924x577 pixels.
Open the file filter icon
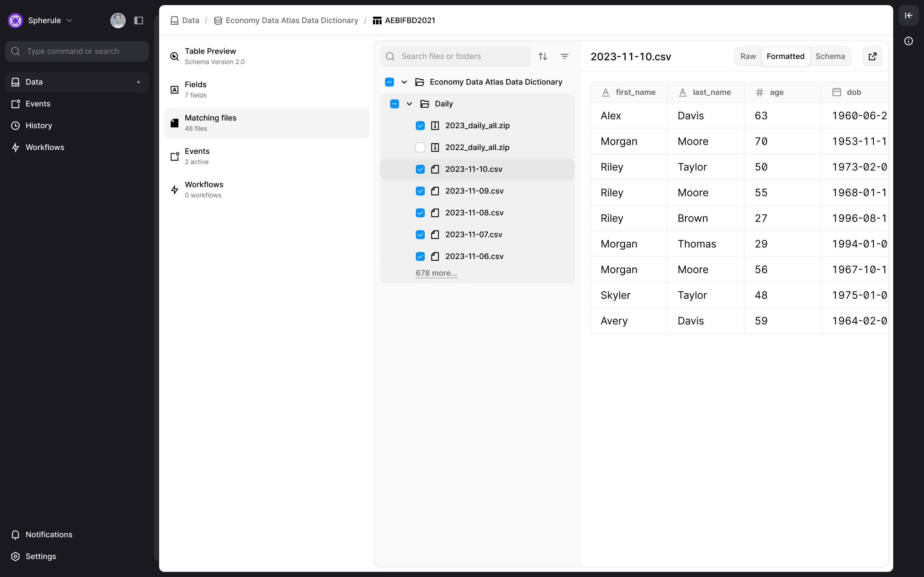564,56
